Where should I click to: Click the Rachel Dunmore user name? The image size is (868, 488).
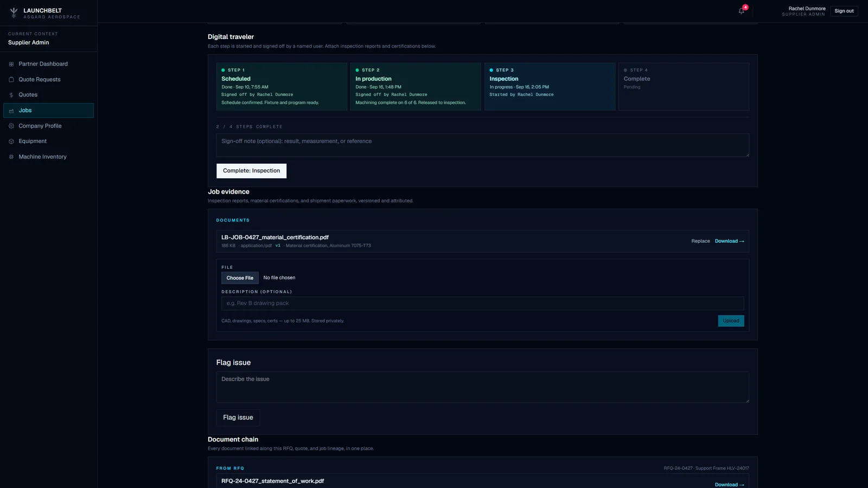[807, 9]
